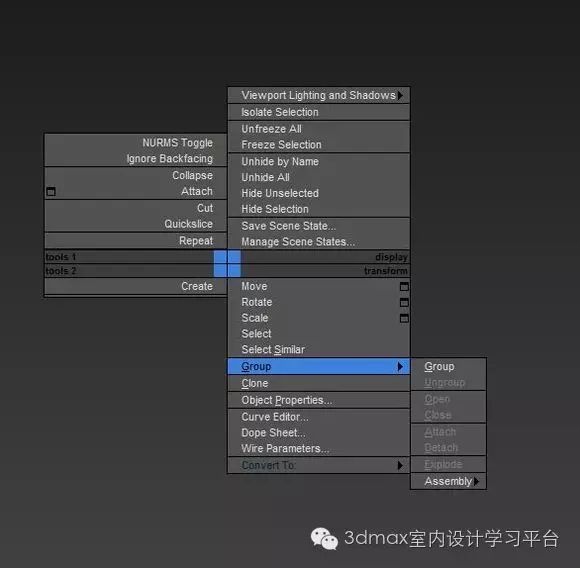580x568 pixels.
Task: Open Scale transform settings box icon
Action: [404, 318]
